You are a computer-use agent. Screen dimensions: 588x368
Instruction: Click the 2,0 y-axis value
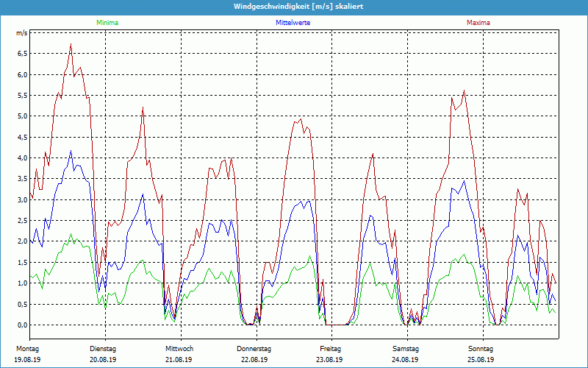coord(22,241)
